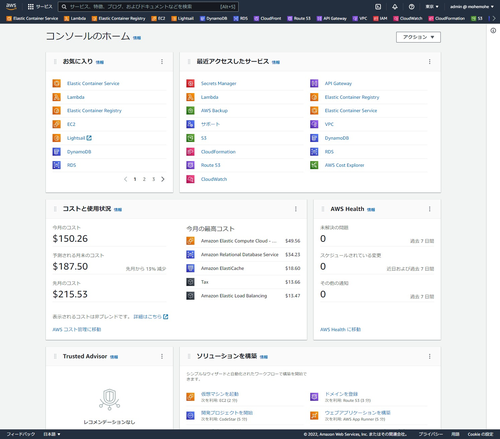
Task: Open 開発プロジェクトを開始 solution link
Action: [x=227, y=413]
